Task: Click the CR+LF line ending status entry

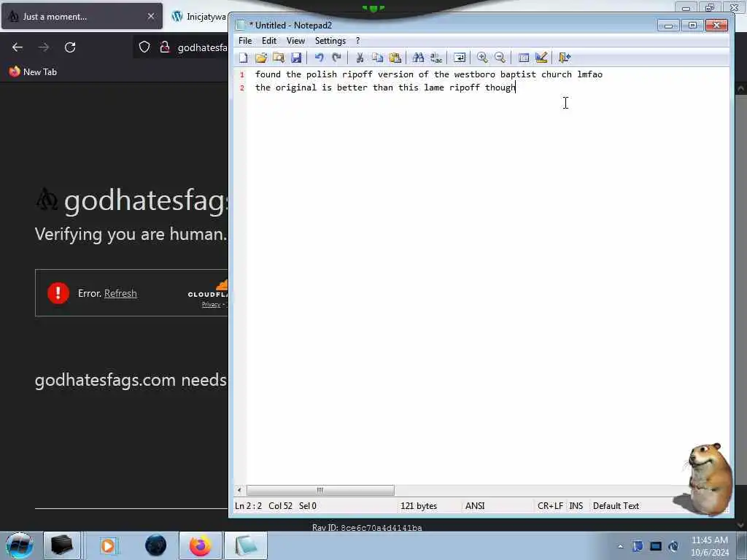Action: [550, 506]
